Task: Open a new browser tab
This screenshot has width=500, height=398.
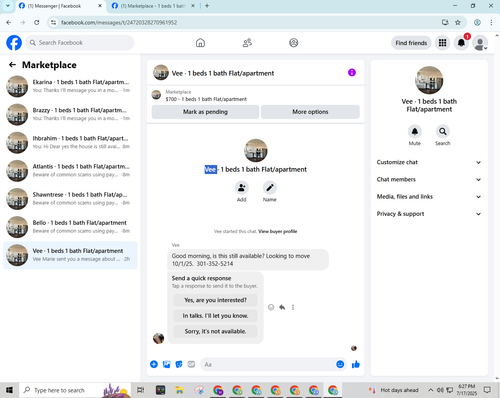Action: coord(207,6)
